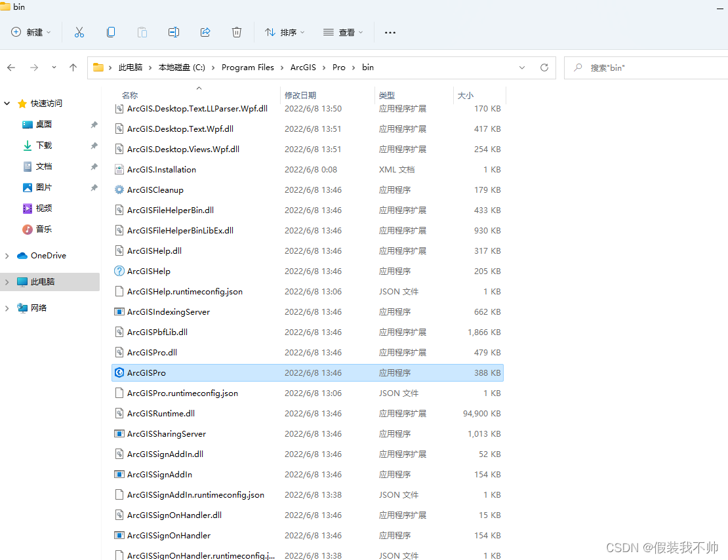Click 此电脑 in the address breadcrumb
728x560 pixels.
131,68
